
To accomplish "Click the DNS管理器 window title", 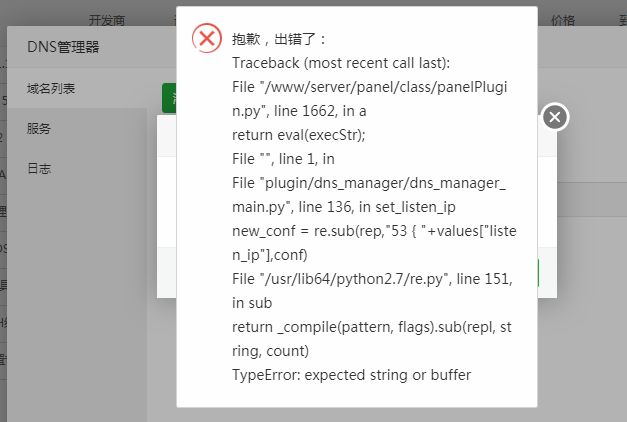I will (x=63, y=47).
